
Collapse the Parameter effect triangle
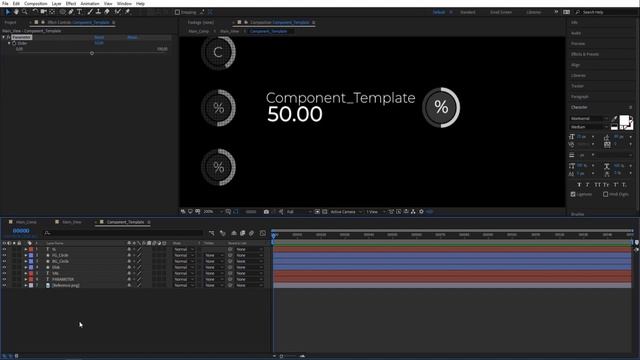4,37
